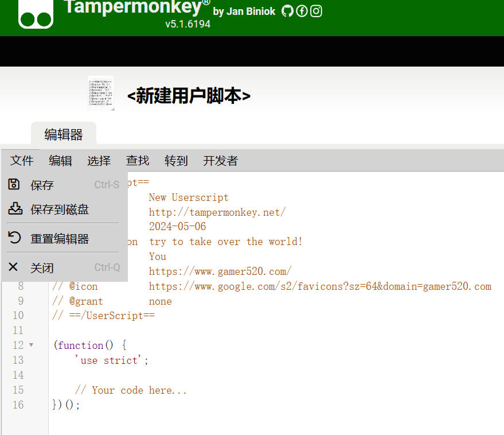This screenshot has width=504, height=435.
Task: Click 'by Jan Biniok' author text
Action: [244, 11]
